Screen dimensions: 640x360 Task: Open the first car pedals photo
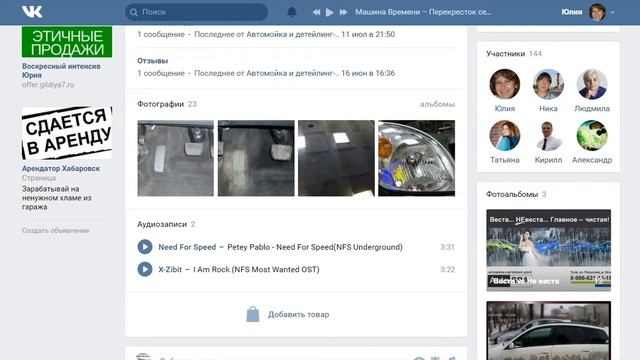(176, 158)
